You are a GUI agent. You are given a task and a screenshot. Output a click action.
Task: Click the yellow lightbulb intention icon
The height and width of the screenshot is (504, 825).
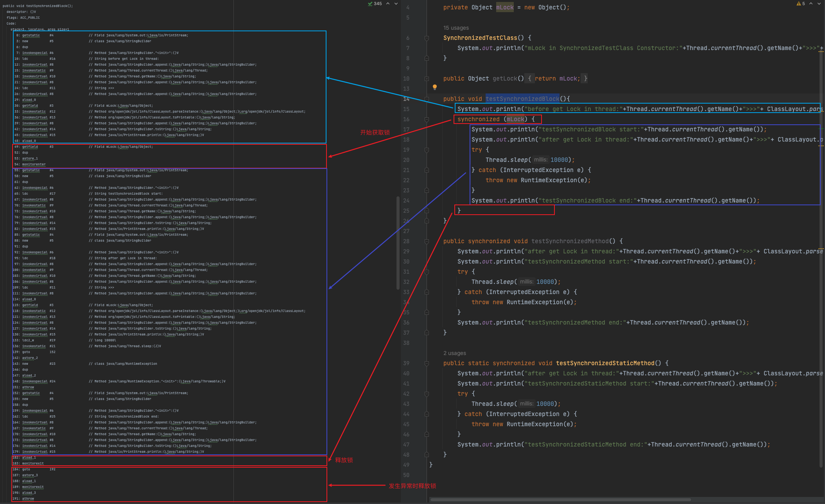click(434, 87)
